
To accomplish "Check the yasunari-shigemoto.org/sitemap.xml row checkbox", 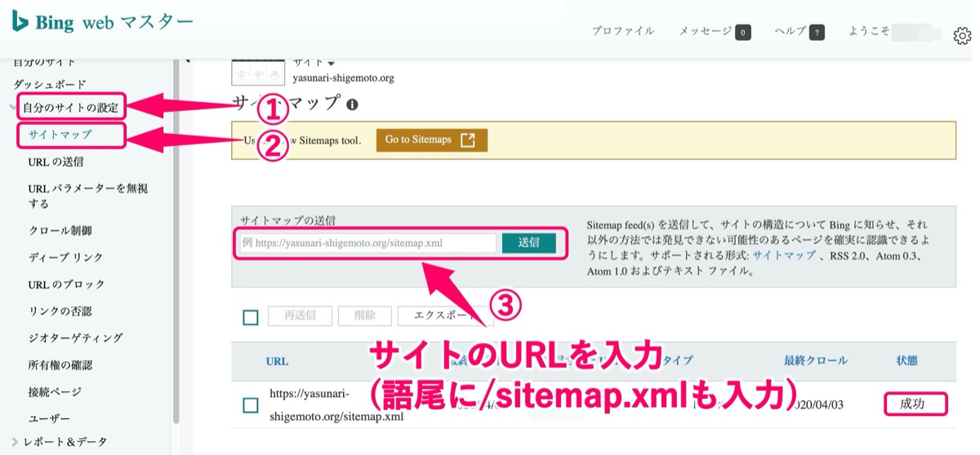I will pyautogui.click(x=251, y=405).
